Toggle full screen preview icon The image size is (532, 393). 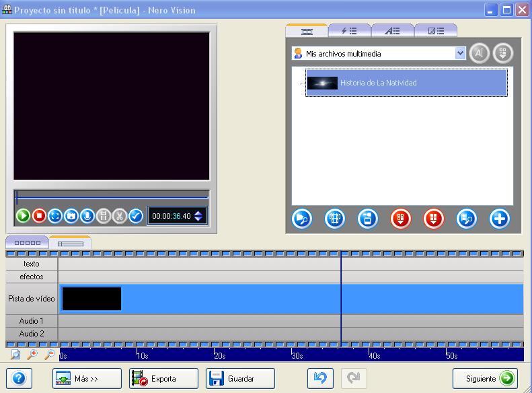pyautogui.click(x=55, y=216)
